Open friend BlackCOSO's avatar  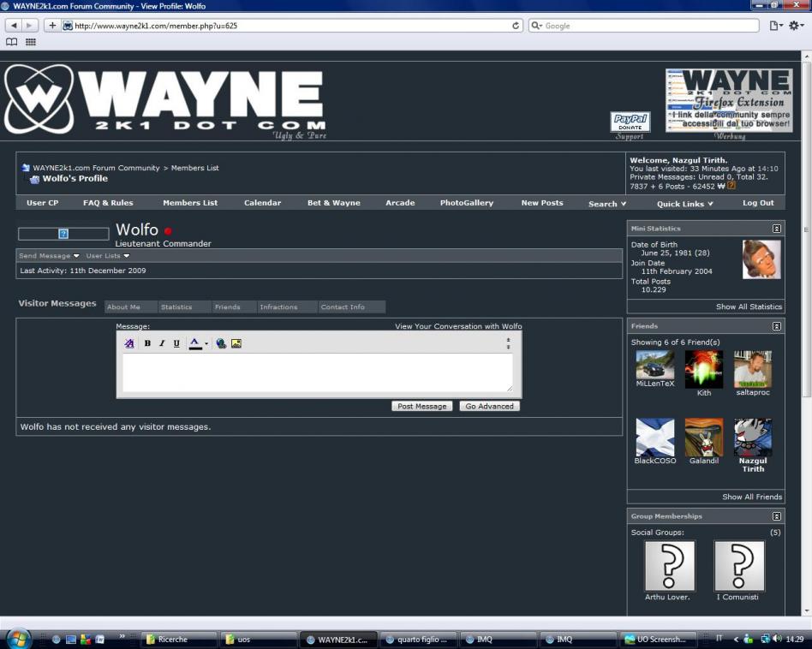[x=655, y=438]
